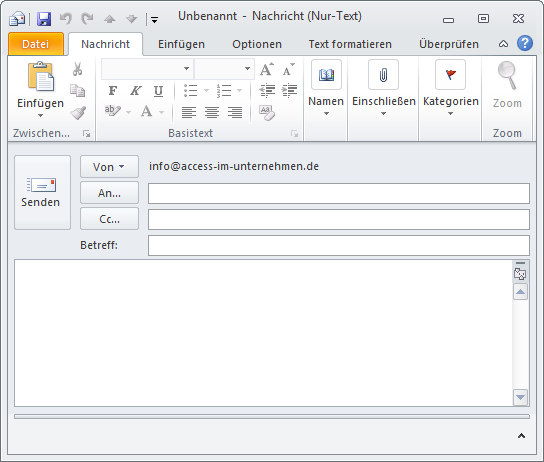This screenshot has height=462, width=544.
Task: Open bullet list style dropdown arrow
Action: coord(206,91)
